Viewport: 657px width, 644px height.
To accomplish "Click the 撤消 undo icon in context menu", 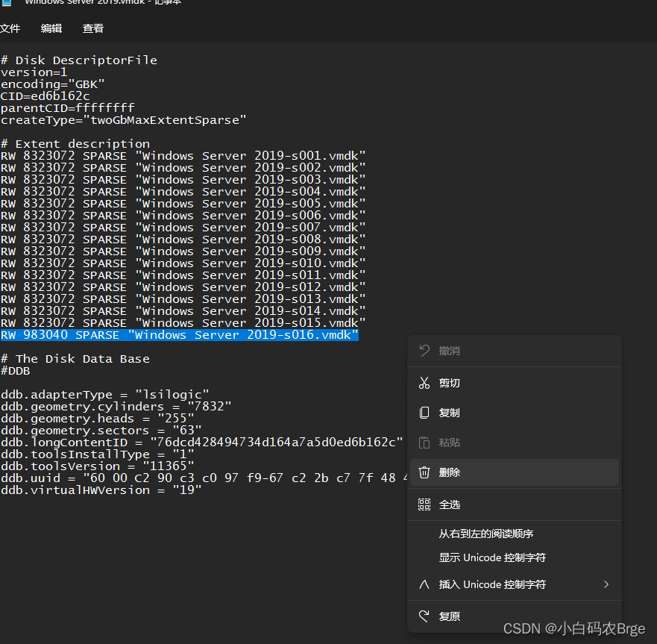I will [x=424, y=351].
